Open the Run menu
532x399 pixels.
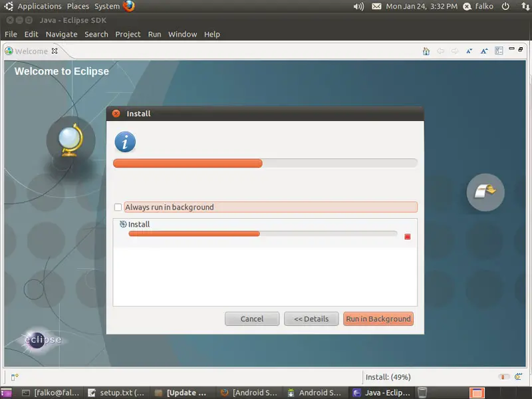(x=155, y=35)
